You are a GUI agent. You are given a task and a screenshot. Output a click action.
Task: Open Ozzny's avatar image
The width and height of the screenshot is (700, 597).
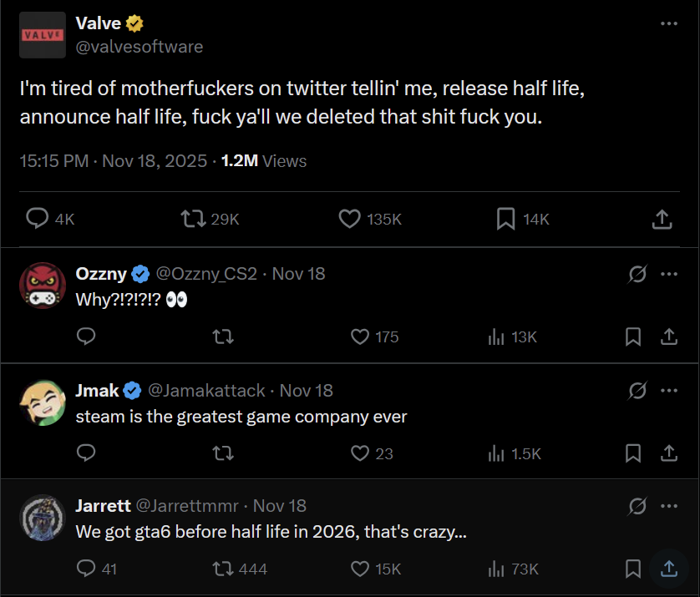coord(43,285)
